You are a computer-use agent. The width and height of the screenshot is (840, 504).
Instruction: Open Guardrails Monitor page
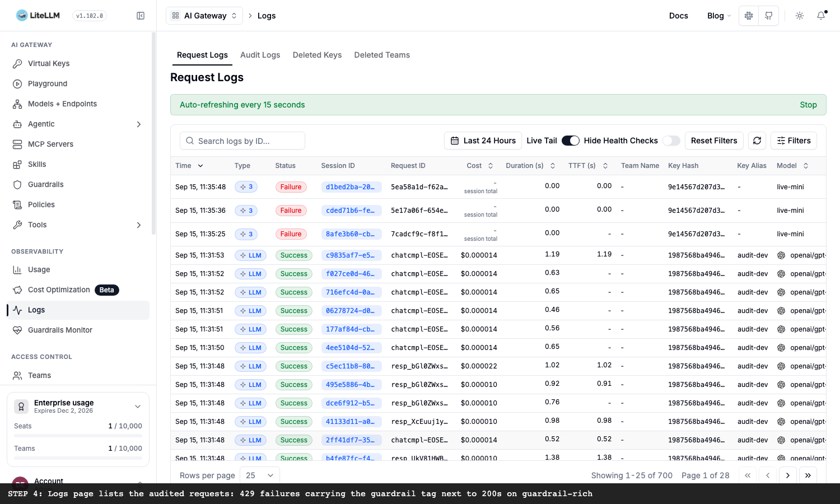click(x=78, y=330)
